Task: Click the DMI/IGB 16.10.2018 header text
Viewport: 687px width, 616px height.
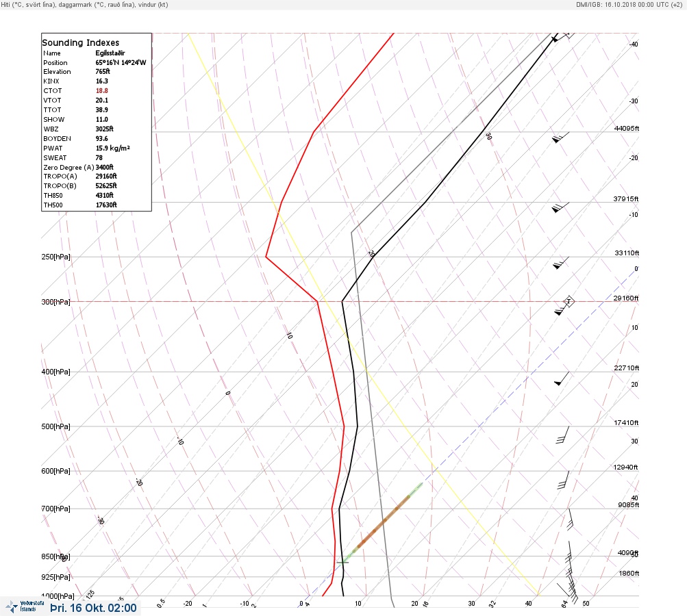Action: click(629, 4)
